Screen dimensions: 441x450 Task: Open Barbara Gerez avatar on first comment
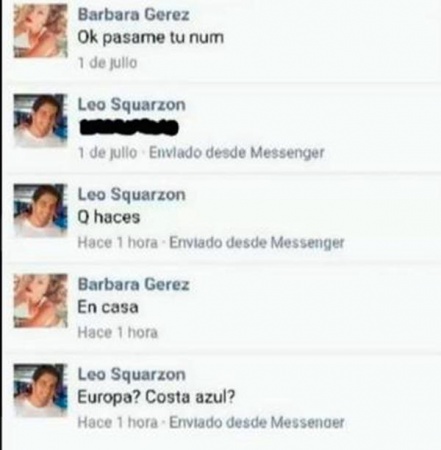coord(40,31)
